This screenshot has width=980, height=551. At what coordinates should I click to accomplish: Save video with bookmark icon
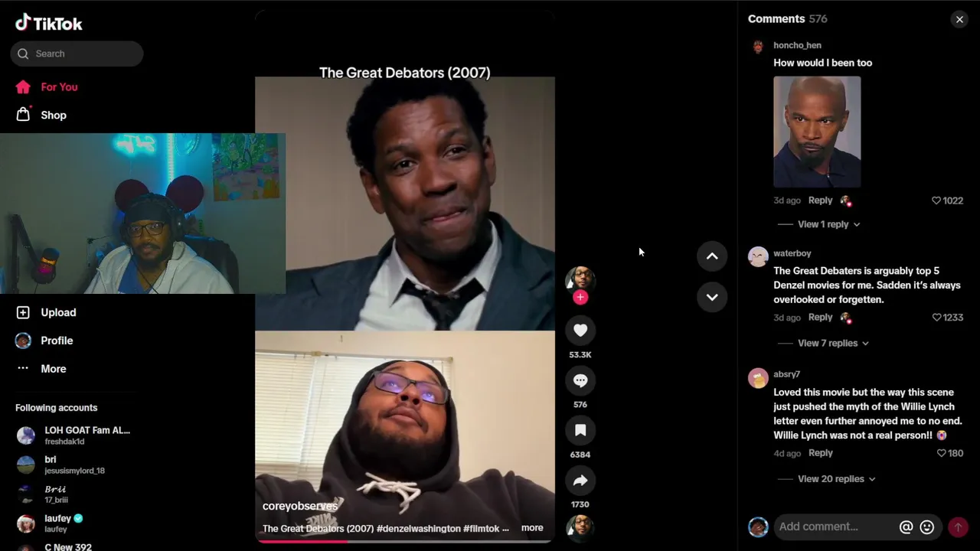coord(580,430)
